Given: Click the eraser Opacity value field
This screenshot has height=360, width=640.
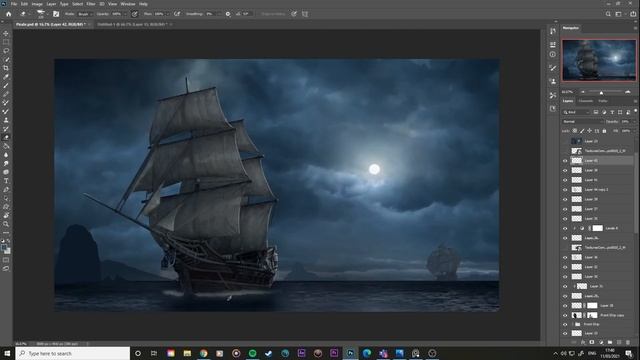Looking at the screenshot, I should click(x=117, y=14).
